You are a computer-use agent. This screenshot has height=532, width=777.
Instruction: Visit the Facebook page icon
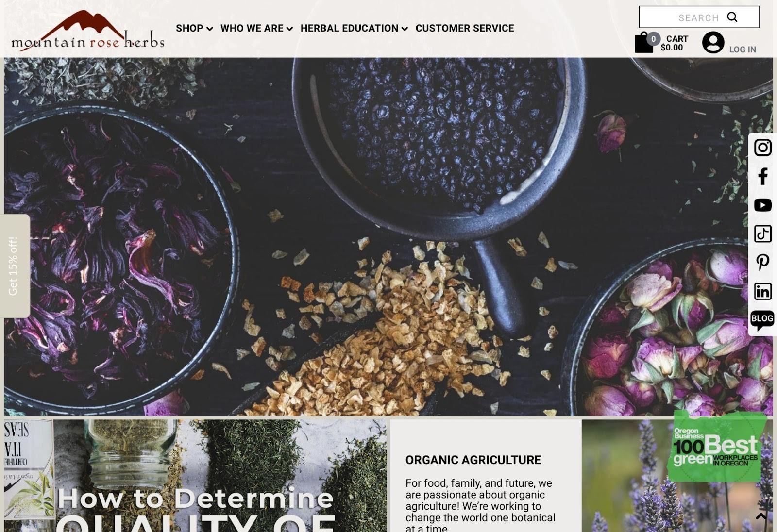click(x=762, y=176)
